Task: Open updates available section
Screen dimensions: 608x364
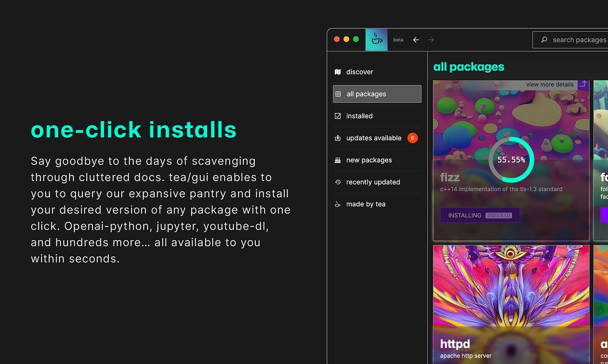Action: pyautogui.click(x=377, y=138)
